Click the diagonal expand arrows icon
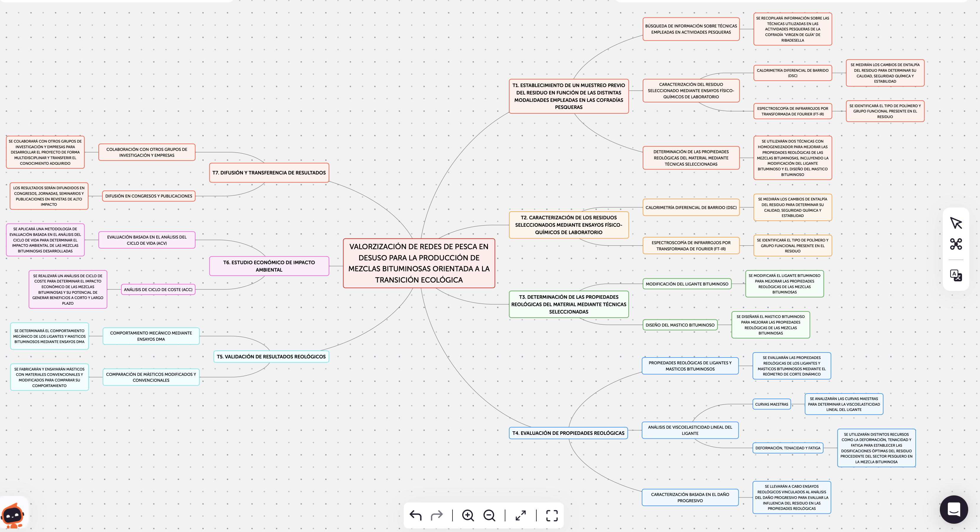980x532 pixels. click(x=520, y=515)
